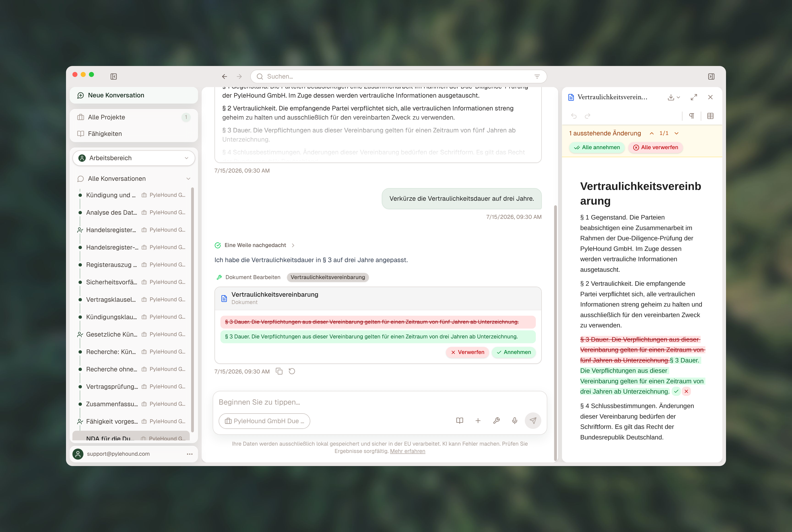Go to previous pending change

(x=652, y=133)
